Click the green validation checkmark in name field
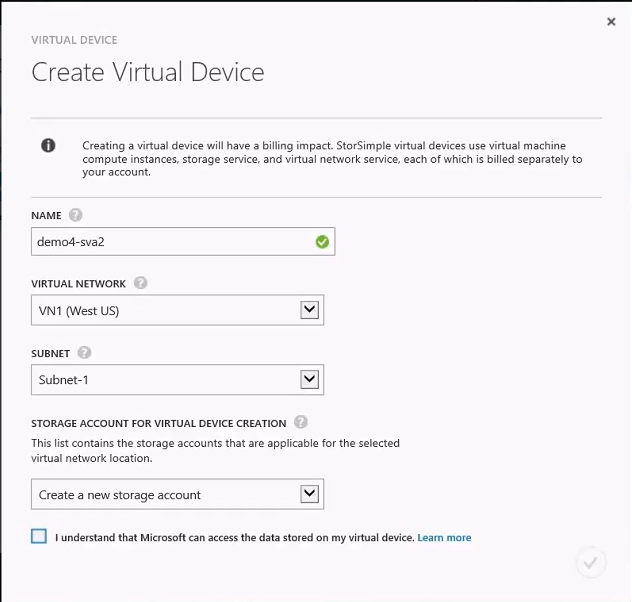 point(322,242)
